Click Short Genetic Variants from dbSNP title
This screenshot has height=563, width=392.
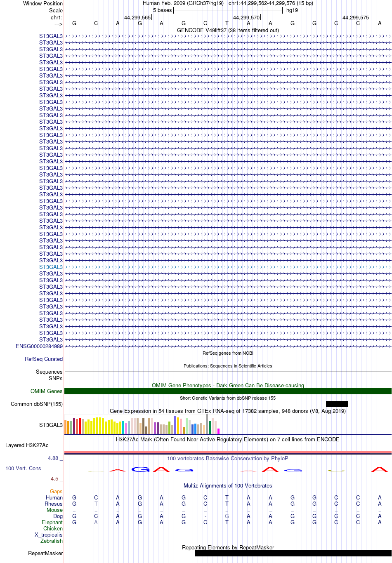point(228,398)
